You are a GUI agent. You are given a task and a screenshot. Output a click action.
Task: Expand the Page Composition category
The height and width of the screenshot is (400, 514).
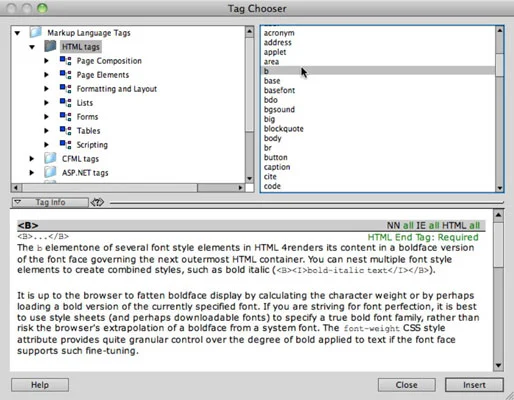[46, 61]
